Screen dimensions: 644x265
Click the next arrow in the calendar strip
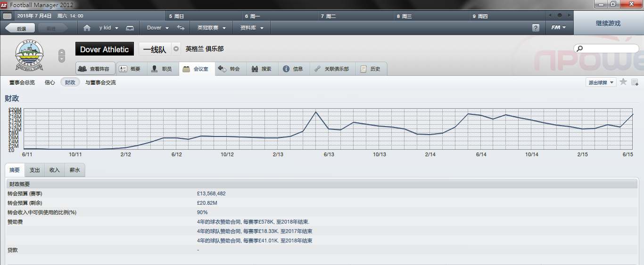569,16
